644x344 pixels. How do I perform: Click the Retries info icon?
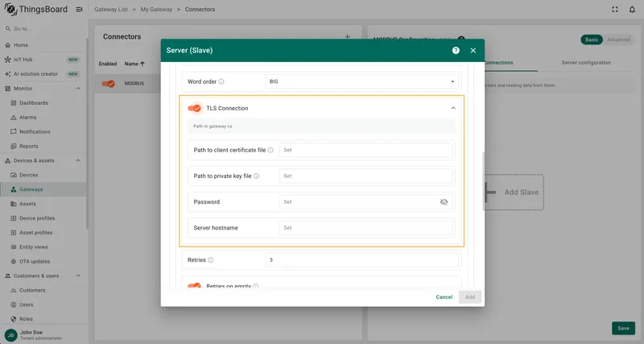(211, 259)
